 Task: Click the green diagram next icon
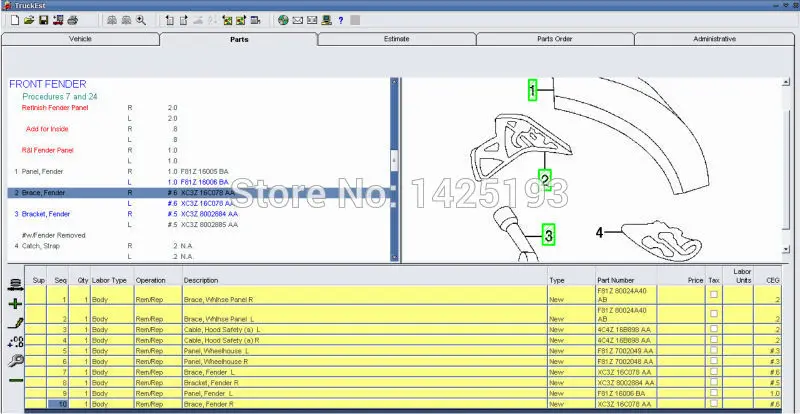(241, 20)
